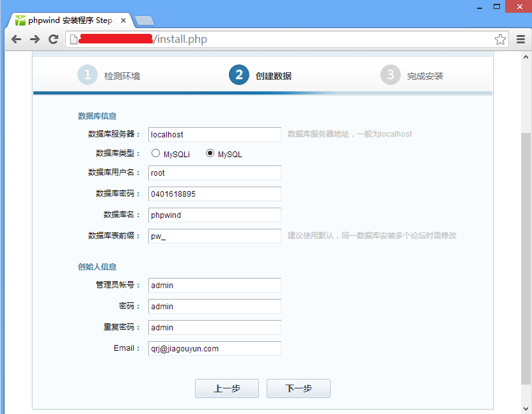532x414 pixels.
Task: Click the vertical scrollbar thumb
Action: coord(526,258)
